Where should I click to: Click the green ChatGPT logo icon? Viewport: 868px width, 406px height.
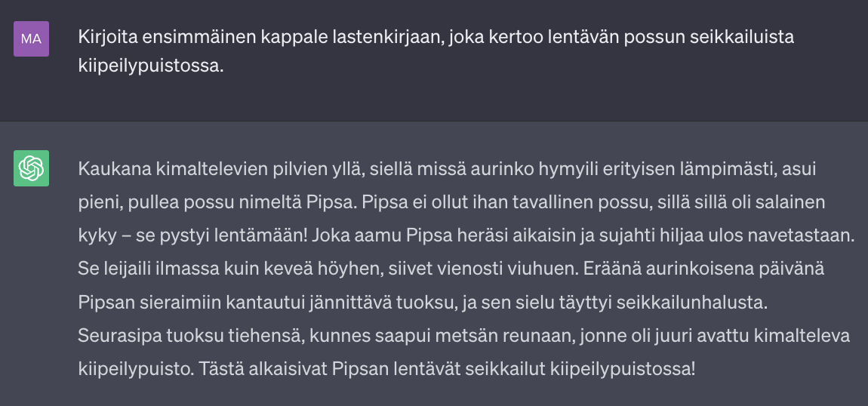(31, 168)
